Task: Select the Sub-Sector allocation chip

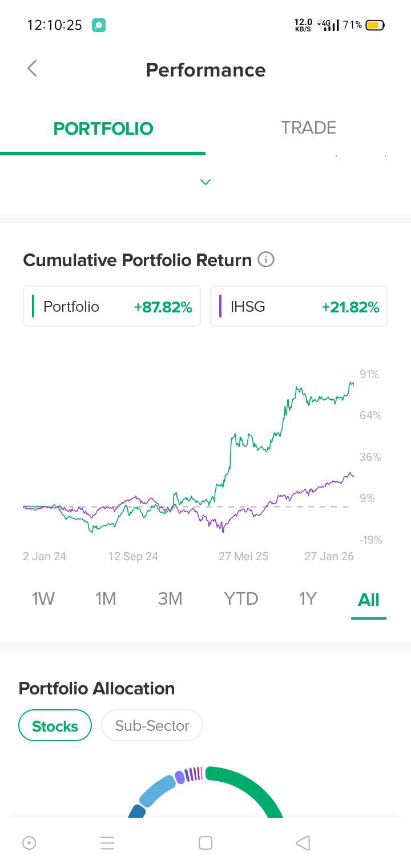Action: [x=152, y=726]
